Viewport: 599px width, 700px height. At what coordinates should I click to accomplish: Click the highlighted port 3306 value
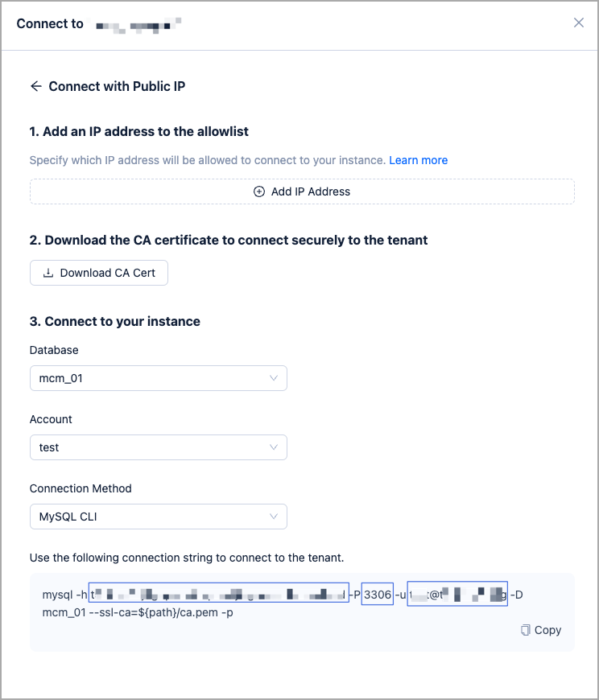(x=377, y=595)
